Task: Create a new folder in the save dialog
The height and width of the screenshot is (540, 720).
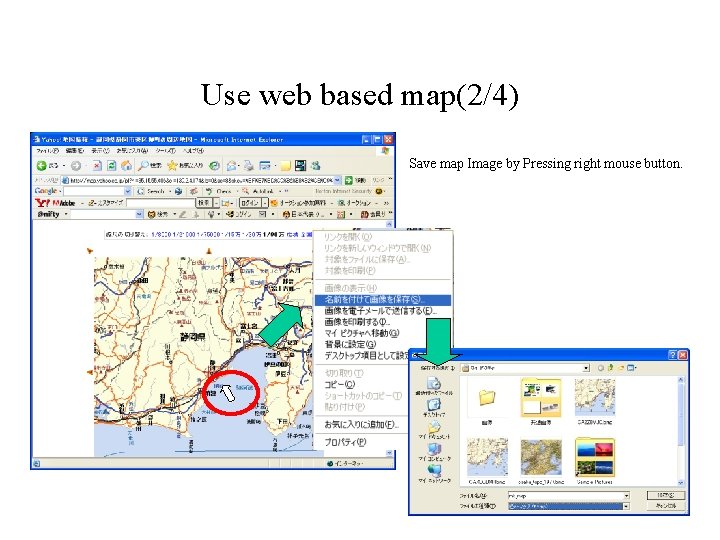Action: (621, 368)
